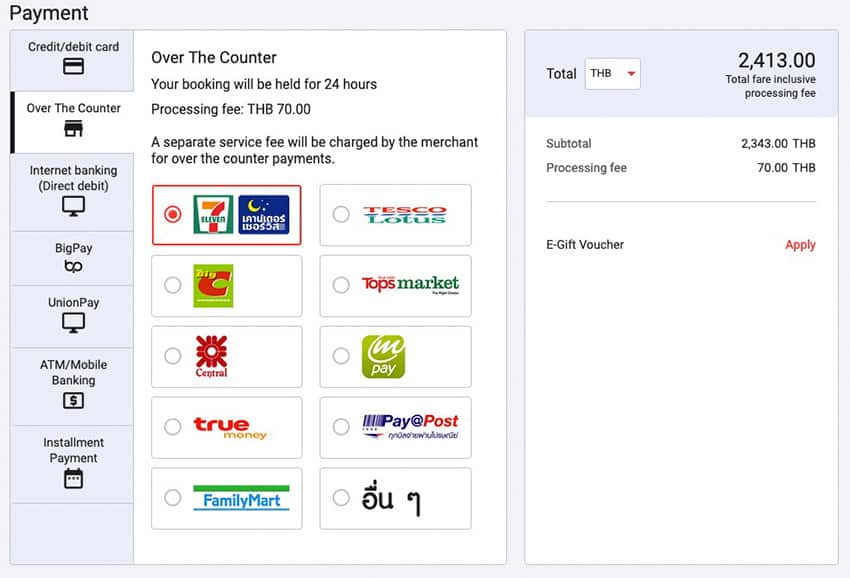Click the E-Gift Voucher label
Image resolution: width=850 pixels, height=578 pixels.
pos(585,245)
